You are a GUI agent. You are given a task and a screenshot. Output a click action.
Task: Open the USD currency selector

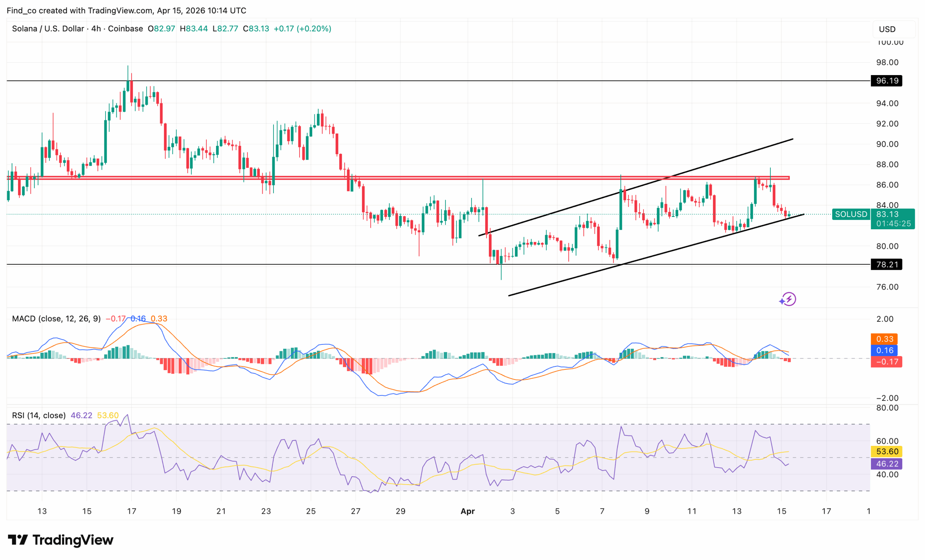pyautogui.click(x=893, y=29)
